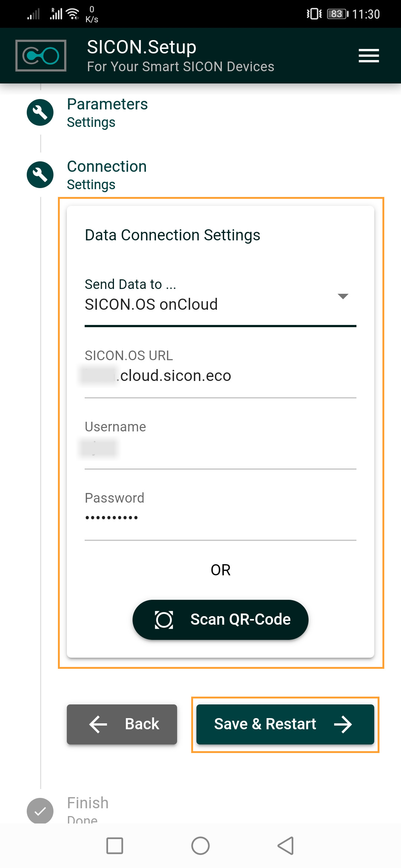Screen dimensions: 401x868
Task: Jump to the Finish step label
Action: (x=88, y=803)
